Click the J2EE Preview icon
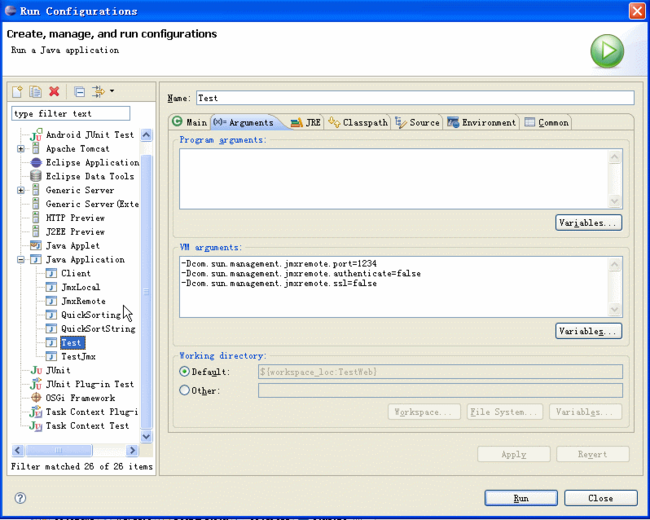Screen dimensions: 650x520 pos(36,231)
